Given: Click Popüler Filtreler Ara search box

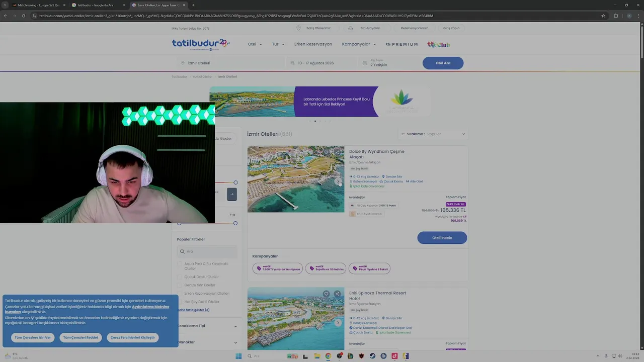Looking at the screenshot, I should pos(207,251).
